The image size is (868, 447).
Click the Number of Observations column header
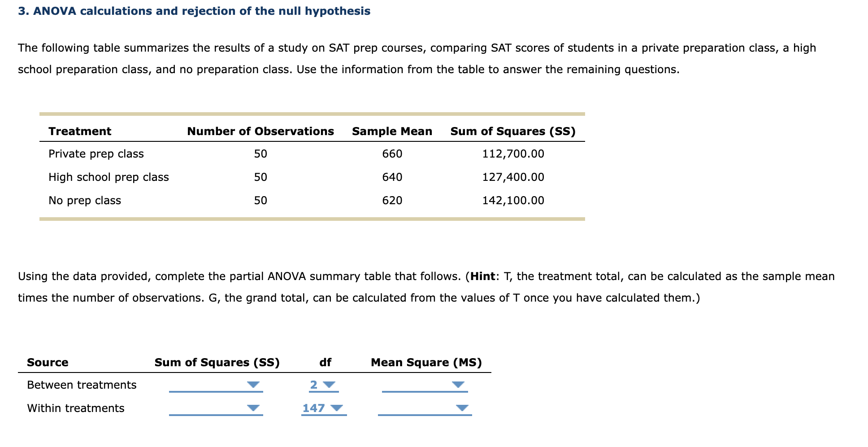(x=260, y=131)
